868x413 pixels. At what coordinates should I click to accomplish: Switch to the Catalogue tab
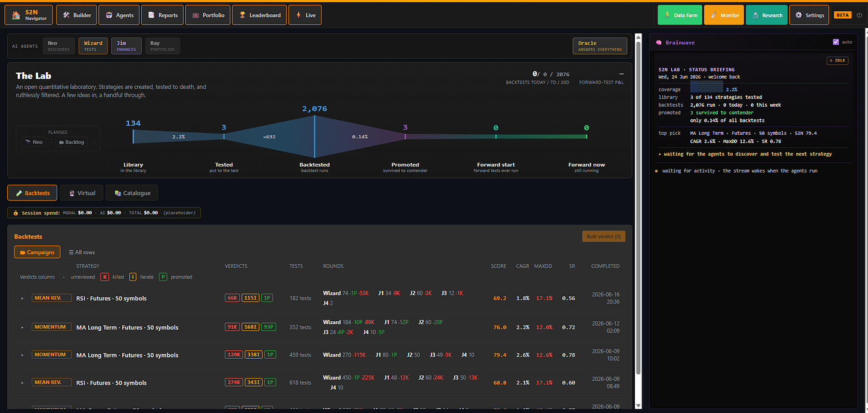click(x=132, y=193)
